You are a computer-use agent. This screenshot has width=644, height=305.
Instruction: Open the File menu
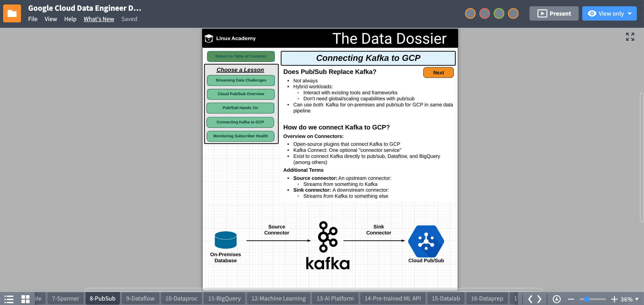tap(33, 19)
